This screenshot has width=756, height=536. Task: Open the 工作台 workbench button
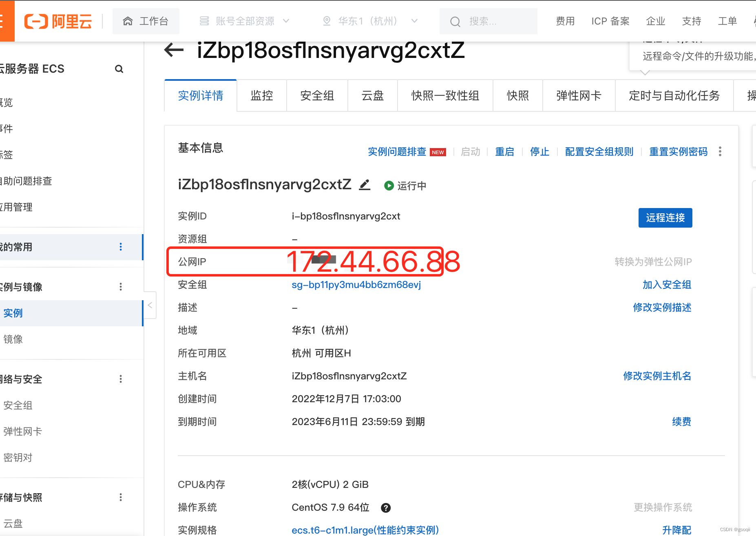tap(146, 21)
